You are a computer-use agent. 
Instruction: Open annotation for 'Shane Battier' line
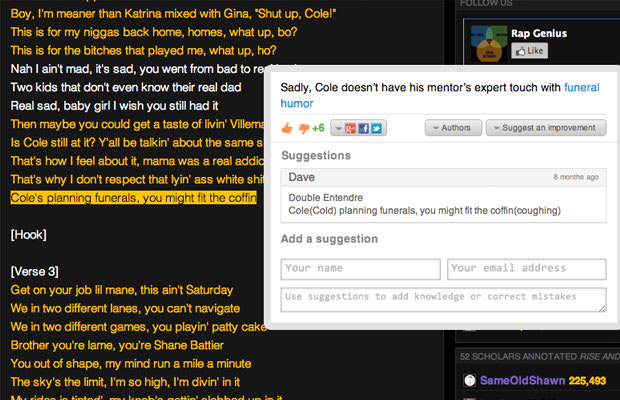tap(117, 345)
